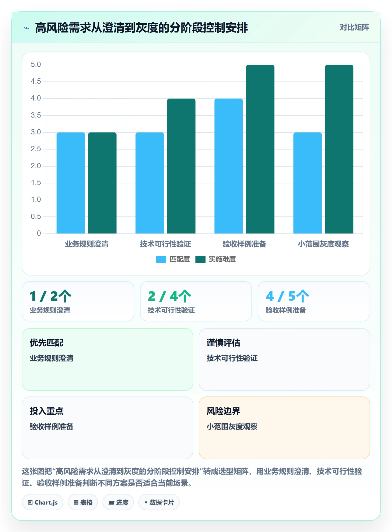Click the 技术可行性验证 x-axis label
Viewport: 392px width, 532px height.
[x=165, y=244]
